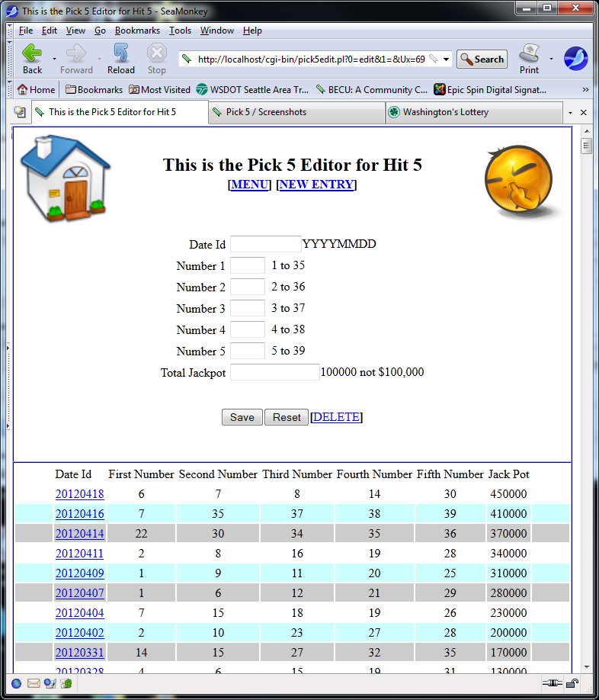Open the Forward history dropdown arrow
Viewport: 599px width, 700px height.
99,59
